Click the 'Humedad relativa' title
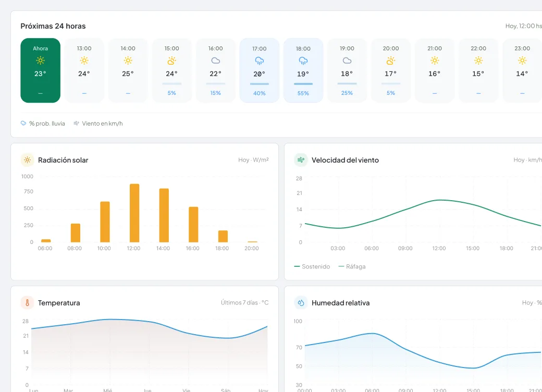The image size is (542, 392). (340, 303)
